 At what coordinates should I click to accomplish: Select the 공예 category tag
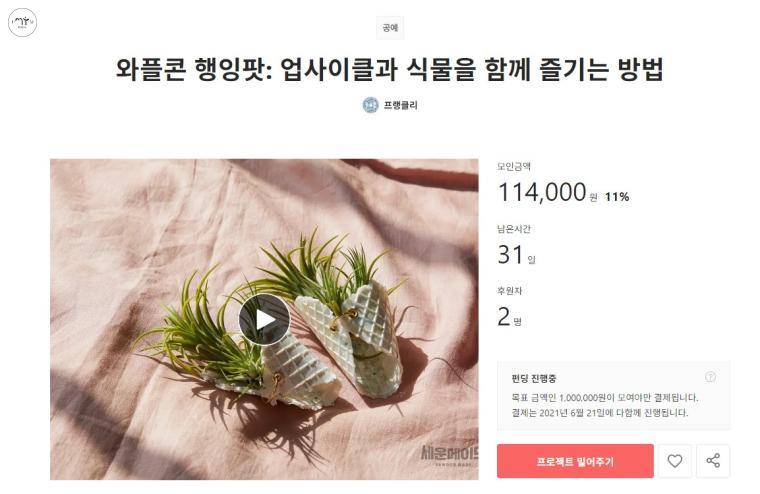[390, 28]
